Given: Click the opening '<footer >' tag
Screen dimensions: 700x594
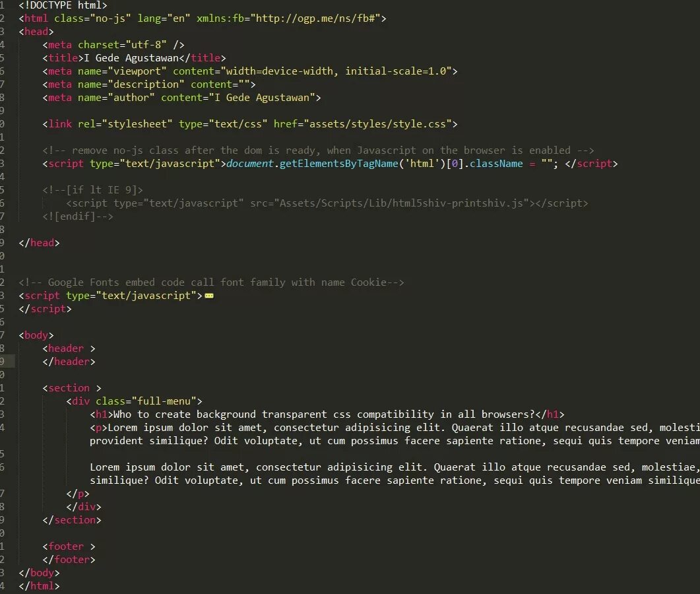Looking at the screenshot, I should pyautogui.click(x=69, y=546).
